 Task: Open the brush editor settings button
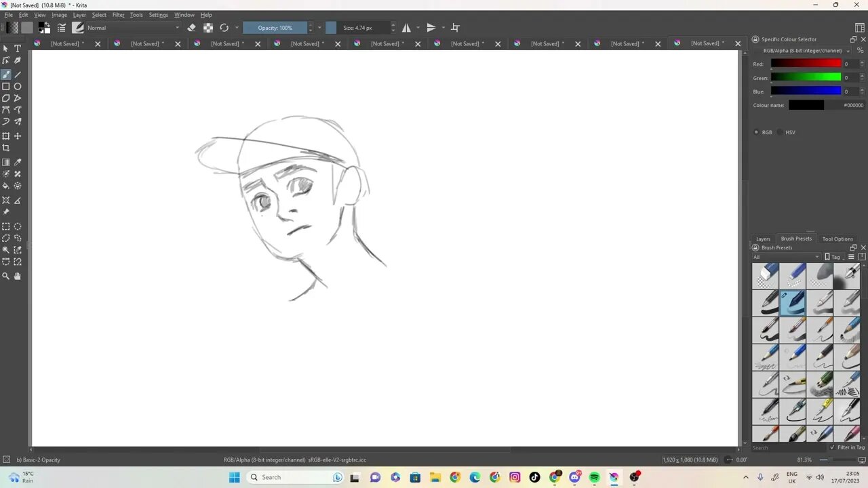(x=62, y=28)
